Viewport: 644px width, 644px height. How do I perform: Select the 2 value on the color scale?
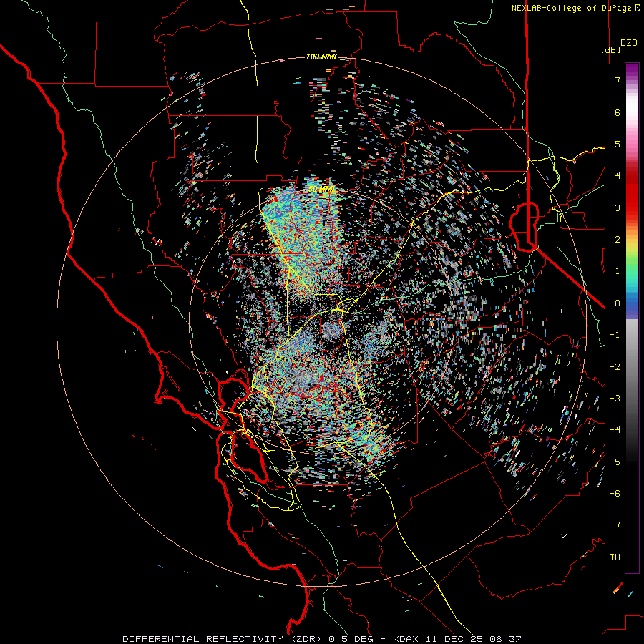[x=618, y=240]
